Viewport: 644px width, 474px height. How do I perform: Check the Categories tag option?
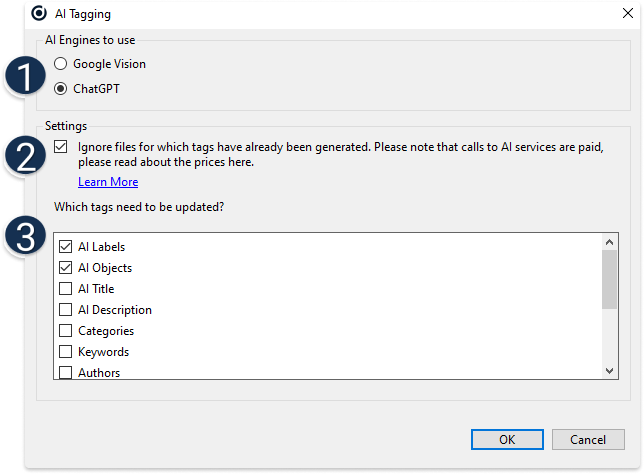(x=66, y=331)
